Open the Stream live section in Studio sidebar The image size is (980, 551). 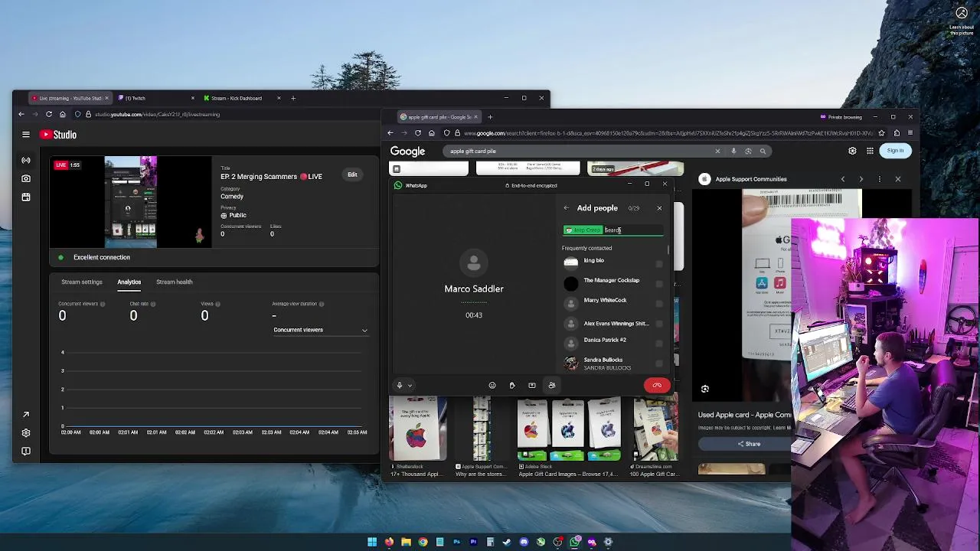click(x=26, y=161)
